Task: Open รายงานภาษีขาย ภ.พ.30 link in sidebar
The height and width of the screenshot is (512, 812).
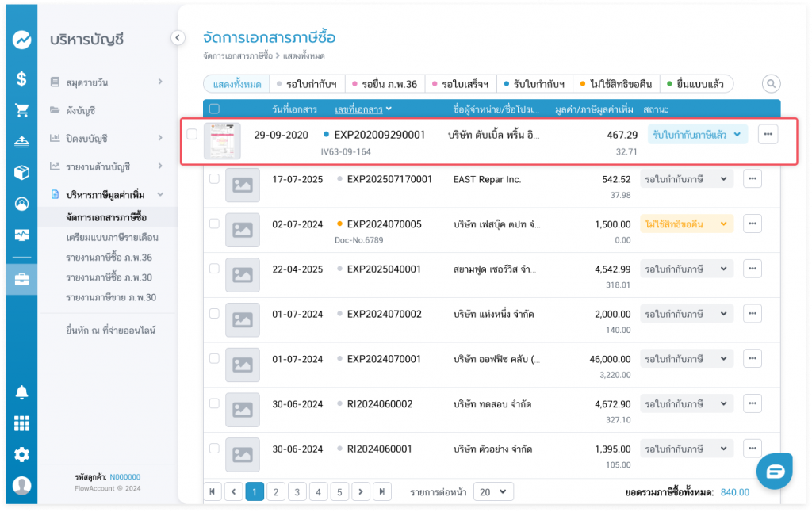Action: tap(111, 297)
